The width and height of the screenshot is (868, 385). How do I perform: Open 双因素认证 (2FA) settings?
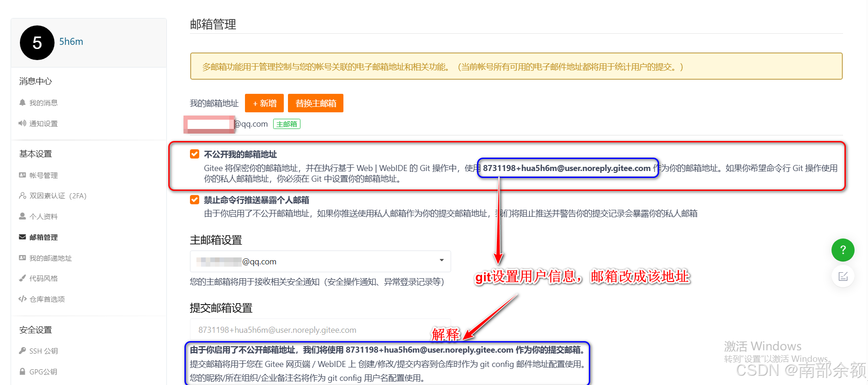coord(58,196)
